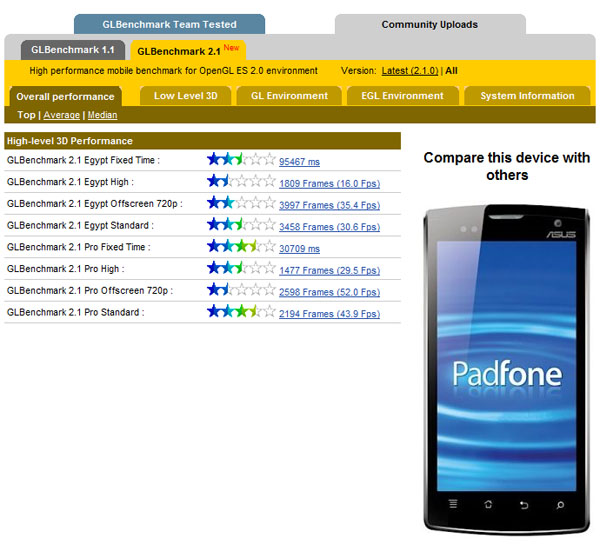The height and width of the screenshot is (545, 600).
Task: Open Pro Fixed Time result 30709 ms
Action: [x=299, y=249]
